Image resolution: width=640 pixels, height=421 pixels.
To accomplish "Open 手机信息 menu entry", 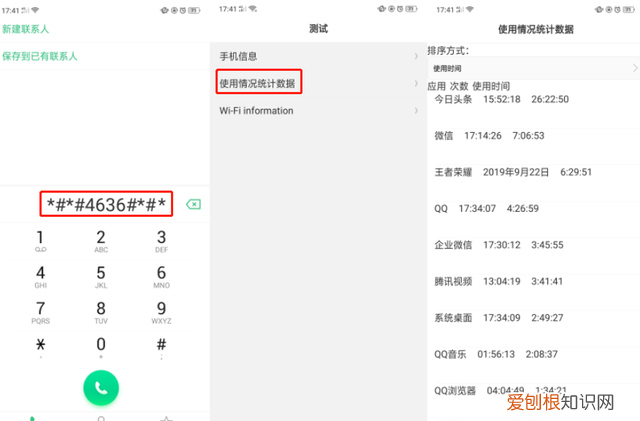I will (318, 56).
